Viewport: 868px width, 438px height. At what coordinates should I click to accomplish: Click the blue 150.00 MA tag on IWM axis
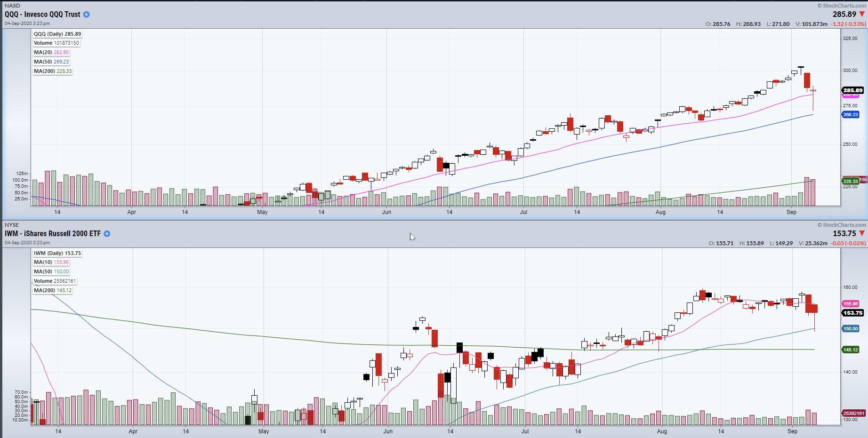[851, 328]
